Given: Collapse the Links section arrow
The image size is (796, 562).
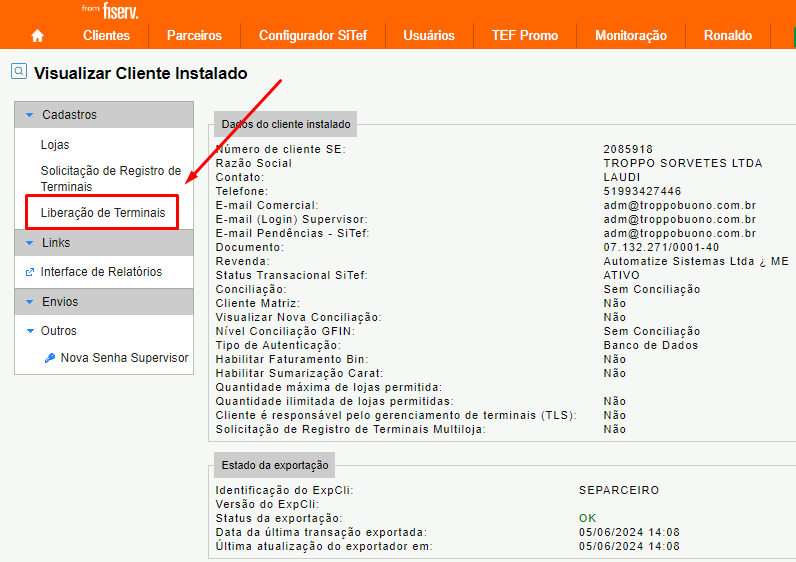Looking at the screenshot, I should (30, 243).
